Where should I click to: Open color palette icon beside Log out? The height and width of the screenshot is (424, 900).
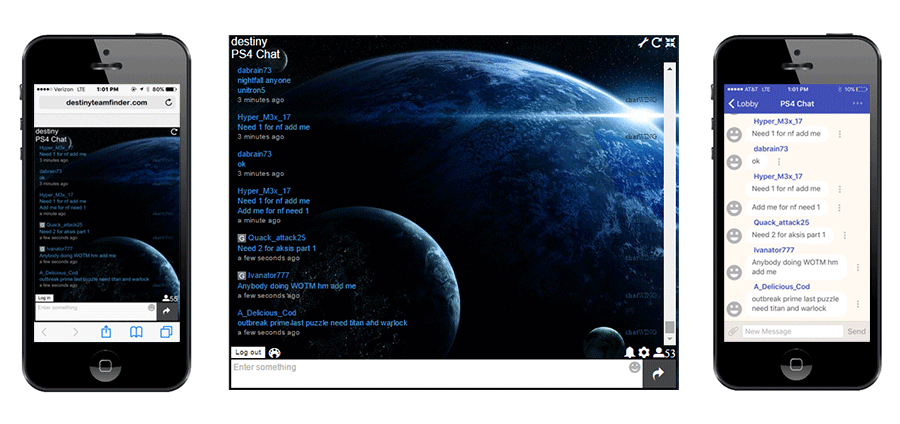(274, 353)
